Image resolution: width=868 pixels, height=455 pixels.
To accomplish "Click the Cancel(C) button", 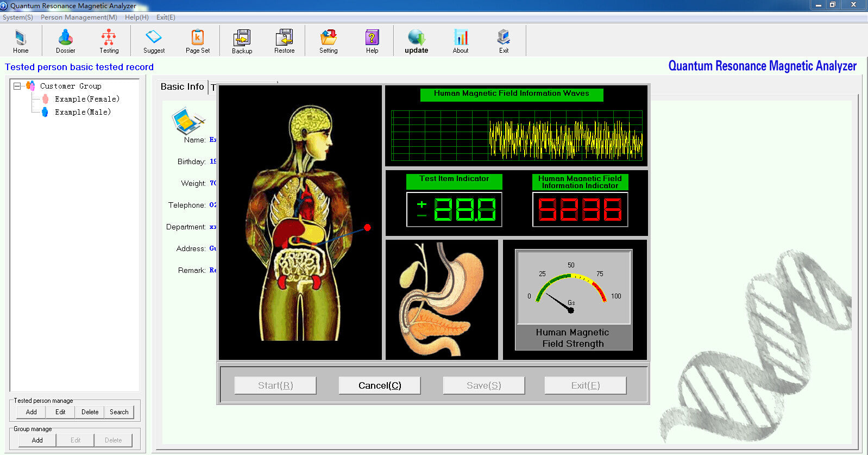I will pos(380,385).
